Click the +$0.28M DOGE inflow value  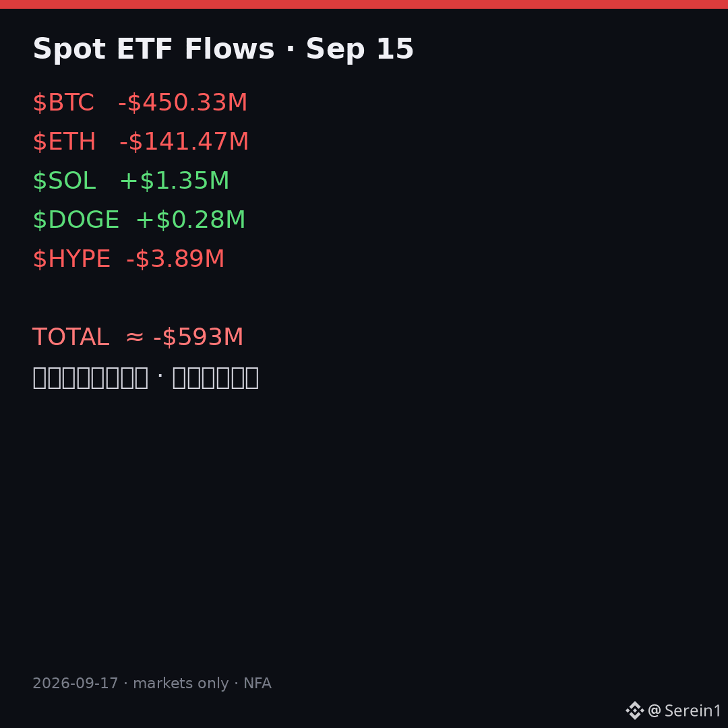pos(190,219)
